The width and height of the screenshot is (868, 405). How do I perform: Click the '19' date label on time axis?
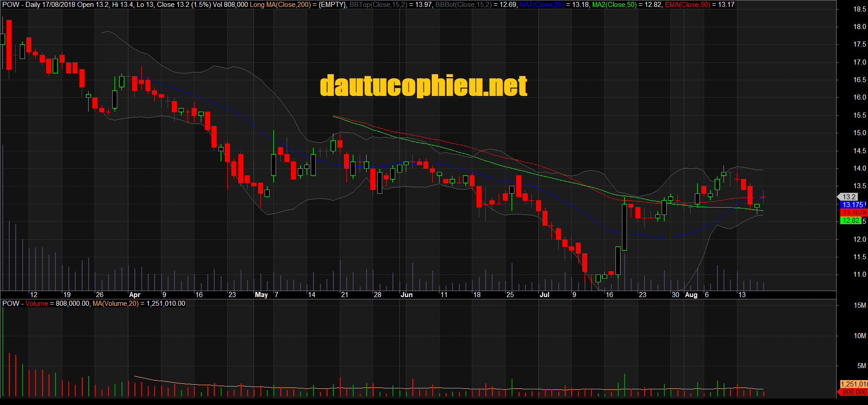67,295
